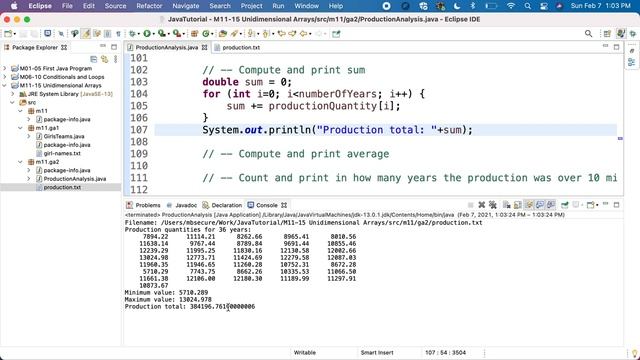Select production.txt in Package Explorer
This screenshot has height=360, width=640.
tap(62, 187)
